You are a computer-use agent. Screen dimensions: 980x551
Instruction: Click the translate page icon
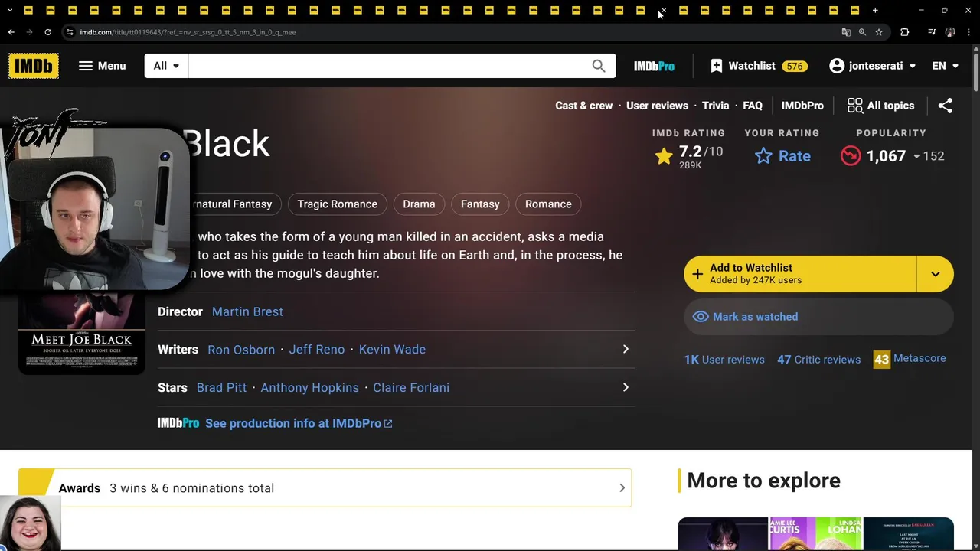[846, 32]
